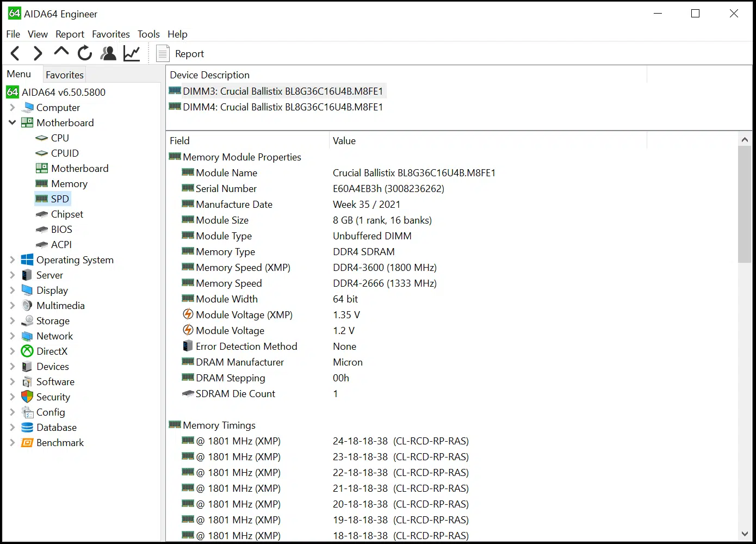This screenshot has height=544, width=756.
Task: Click the Report toolbar button
Action: pyautogui.click(x=180, y=53)
